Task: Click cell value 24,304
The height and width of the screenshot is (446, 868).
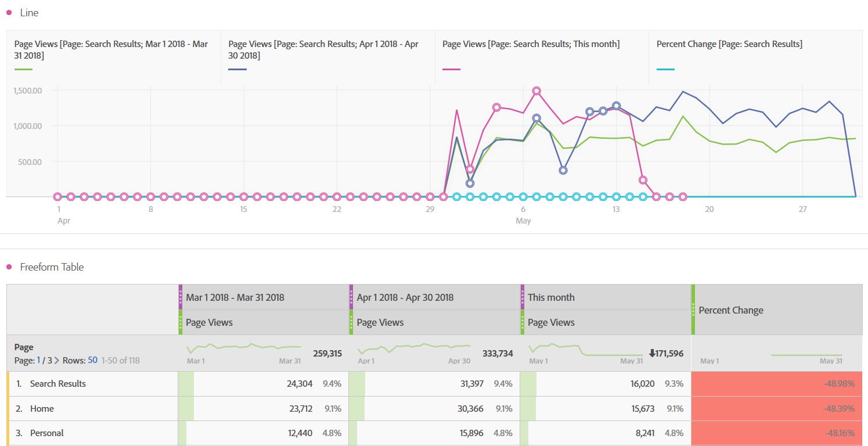Action: tap(301, 384)
